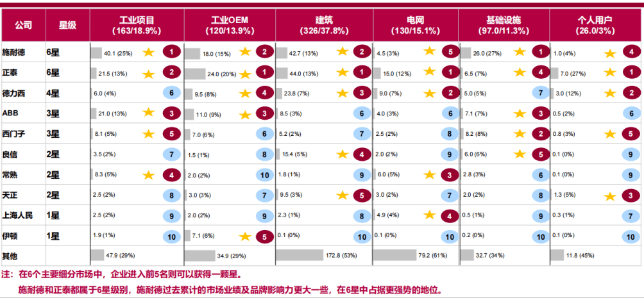Click the rank 2 badge for 西门子 under 基础设施
Viewport: 644px width, 298px height.
click(x=541, y=134)
